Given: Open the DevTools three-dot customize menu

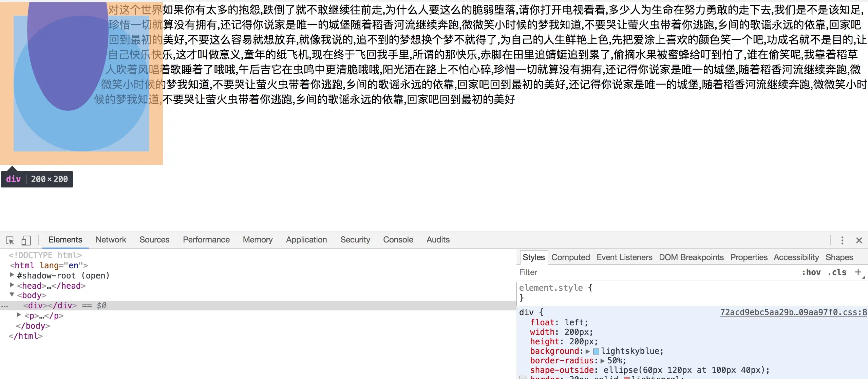Looking at the screenshot, I should pyautogui.click(x=842, y=240).
